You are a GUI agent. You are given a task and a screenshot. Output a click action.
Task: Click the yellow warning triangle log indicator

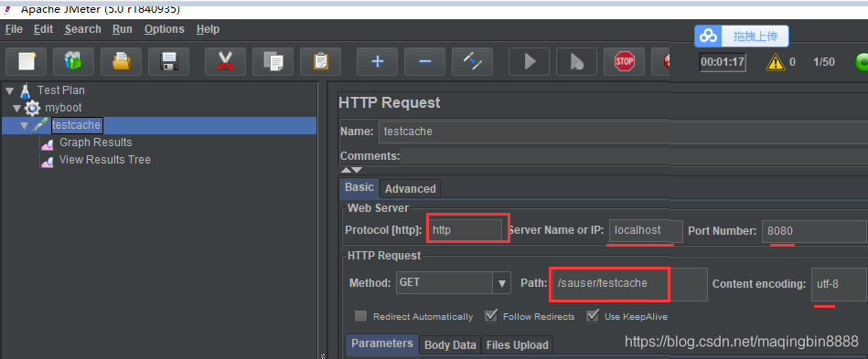point(776,62)
